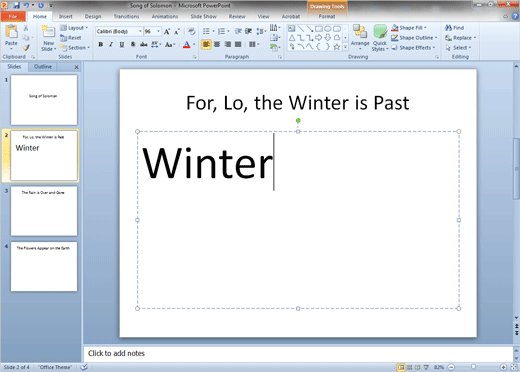This screenshot has width=520, height=372.
Task: Select the rectangle shape in gallery
Action: tap(319, 29)
